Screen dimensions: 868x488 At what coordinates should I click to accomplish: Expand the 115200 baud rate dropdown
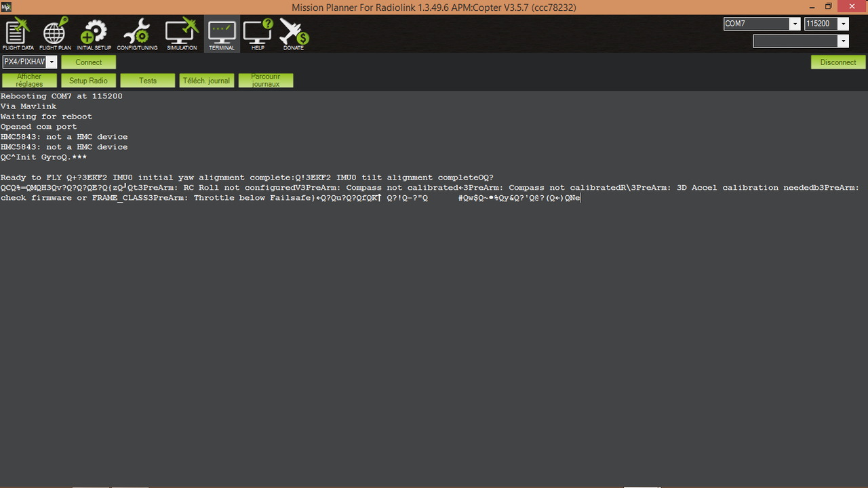pyautogui.click(x=844, y=24)
